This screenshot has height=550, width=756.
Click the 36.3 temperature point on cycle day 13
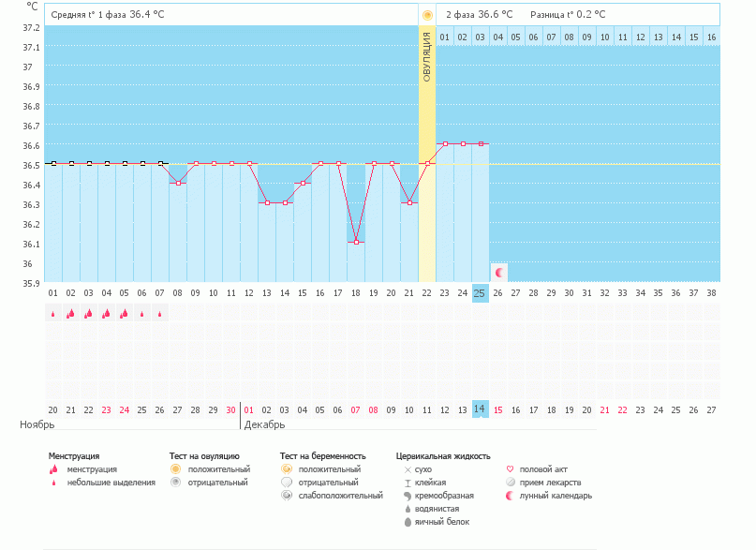pyautogui.click(x=268, y=203)
